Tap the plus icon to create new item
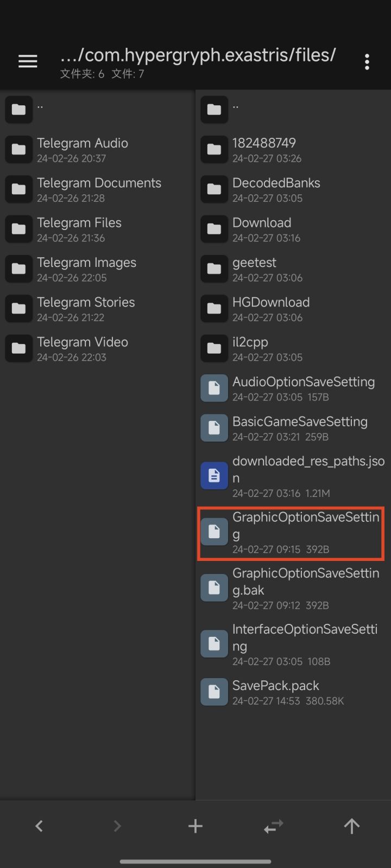The width and height of the screenshot is (391, 868). tap(195, 826)
